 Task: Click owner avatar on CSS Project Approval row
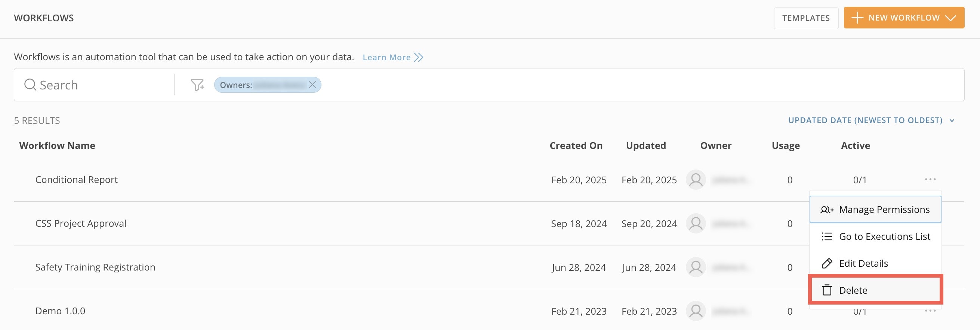tap(696, 223)
